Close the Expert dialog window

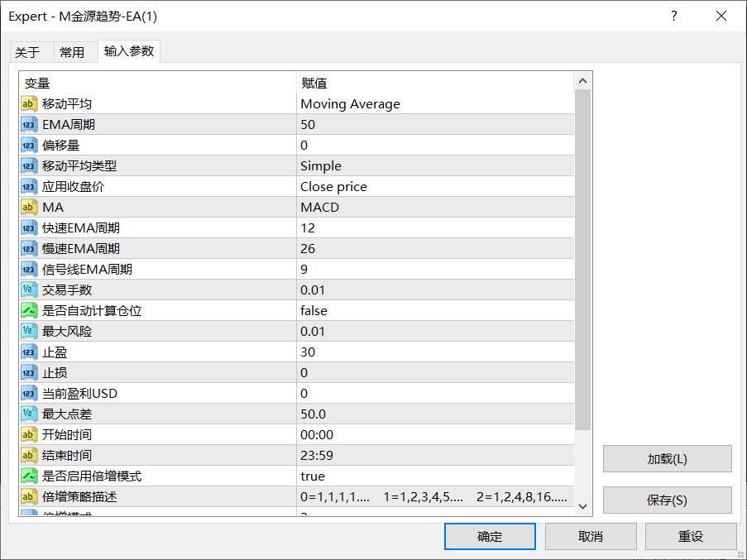pyautogui.click(x=721, y=17)
